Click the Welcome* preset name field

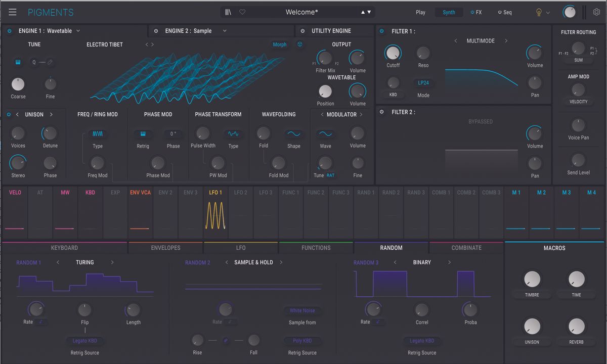pyautogui.click(x=300, y=12)
